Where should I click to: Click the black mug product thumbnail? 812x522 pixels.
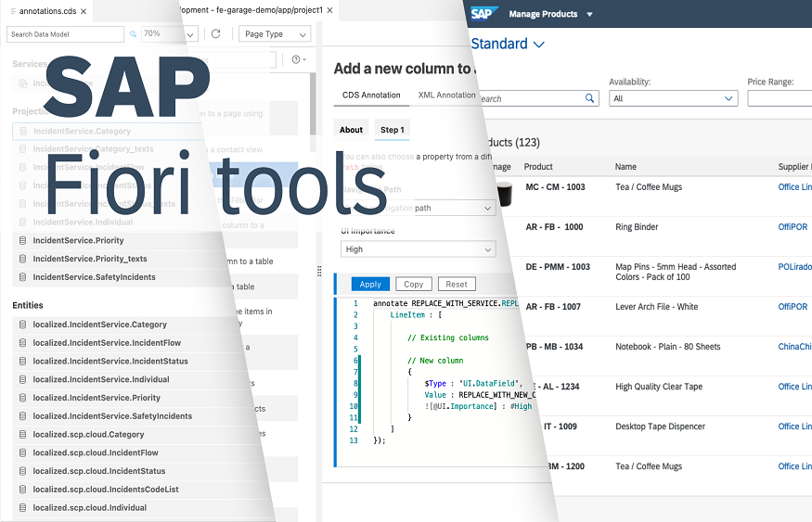pos(504,194)
